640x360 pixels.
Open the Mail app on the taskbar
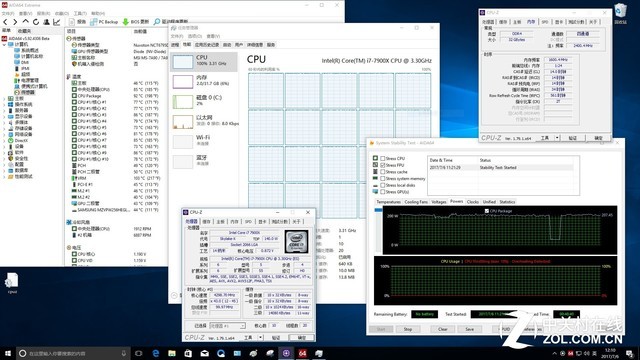coord(204,353)
